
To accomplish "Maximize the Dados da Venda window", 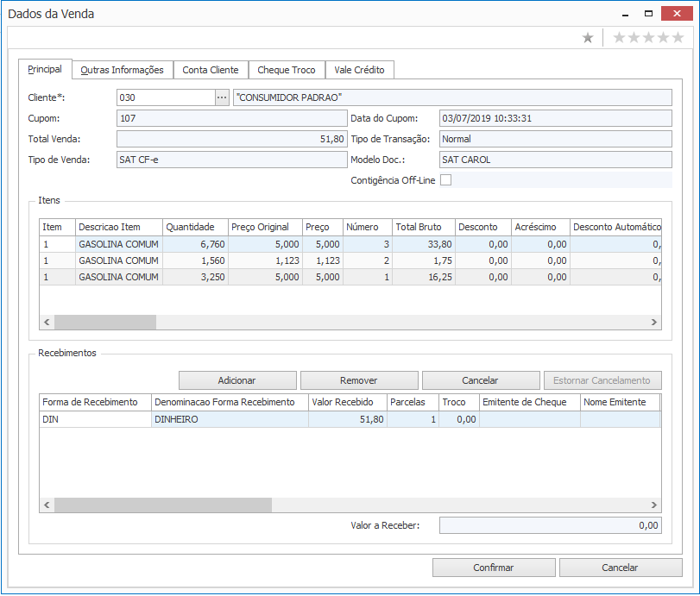I will point(649,14).
